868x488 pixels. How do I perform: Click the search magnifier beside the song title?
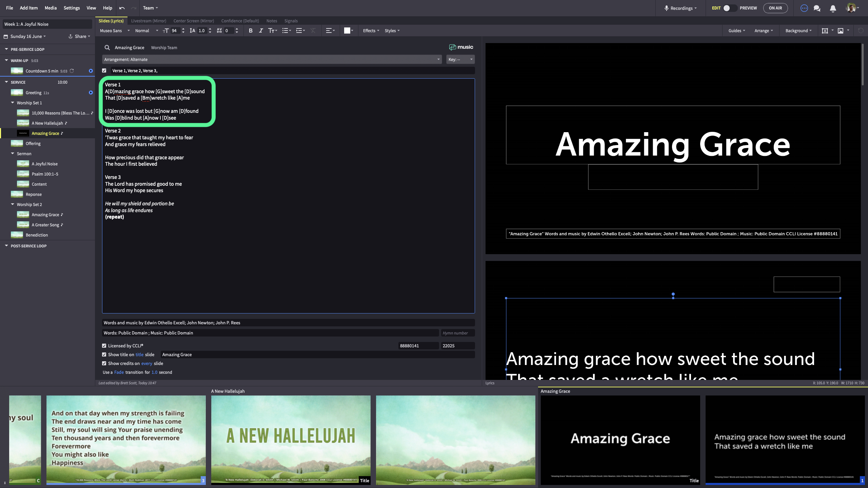pyautogui.click(x=107, y=48)
